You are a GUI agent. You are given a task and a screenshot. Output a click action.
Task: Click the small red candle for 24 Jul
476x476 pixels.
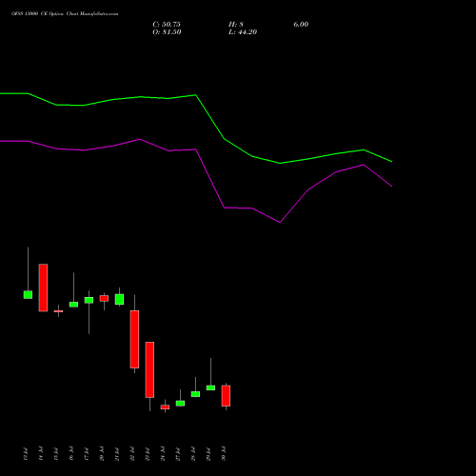(x=165, y=407)
